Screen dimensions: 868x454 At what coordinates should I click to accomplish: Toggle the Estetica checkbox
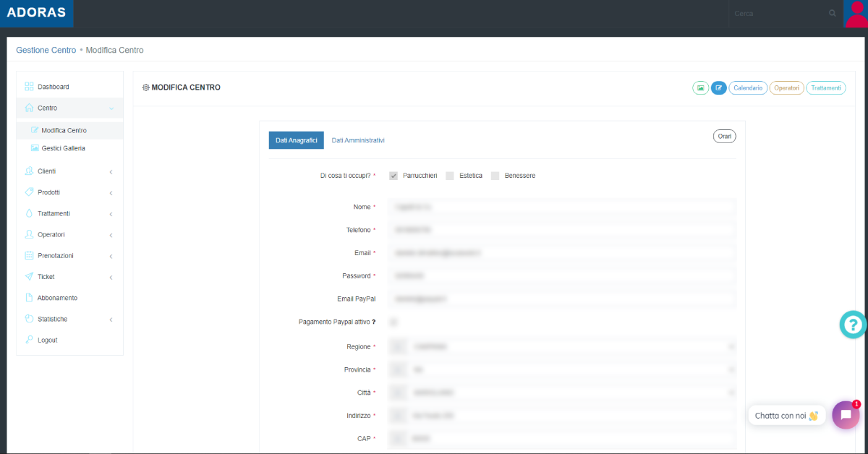[x=450, y=176]
